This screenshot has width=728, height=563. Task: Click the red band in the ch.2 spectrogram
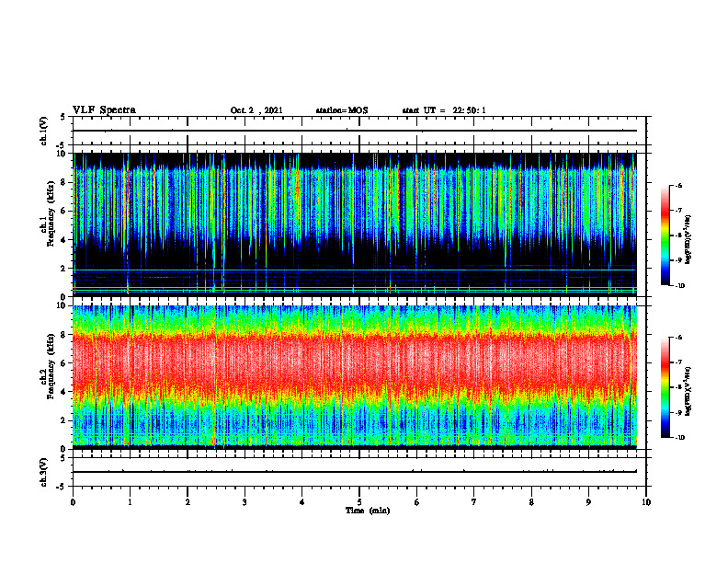pyautogui.click(x=355, y=362)
